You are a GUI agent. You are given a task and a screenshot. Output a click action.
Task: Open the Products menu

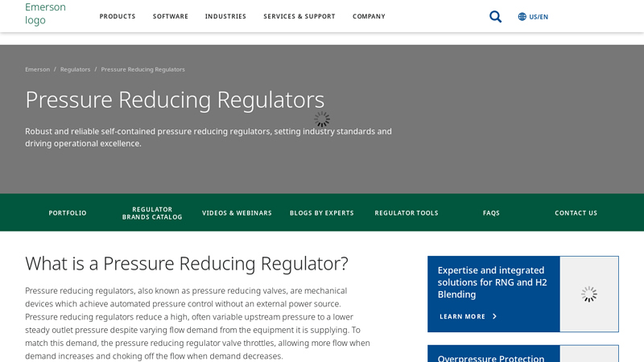pos(118,16)
